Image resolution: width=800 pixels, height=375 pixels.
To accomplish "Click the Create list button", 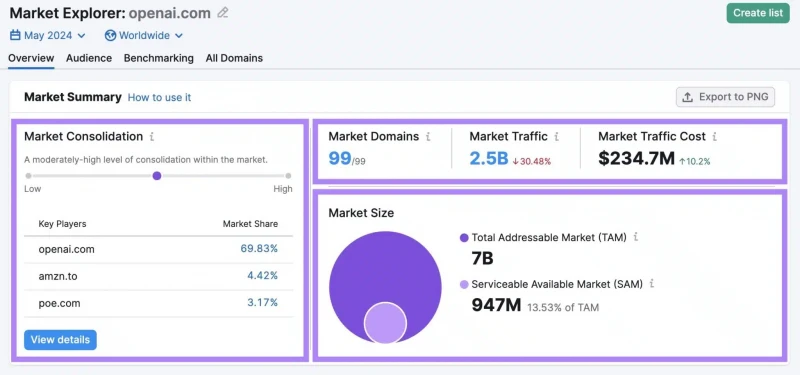I will [x=758, y=13].
